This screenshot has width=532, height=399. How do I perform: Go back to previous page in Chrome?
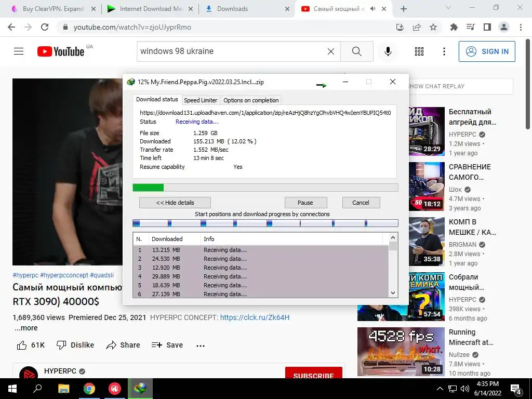click(x=11, y=27)
